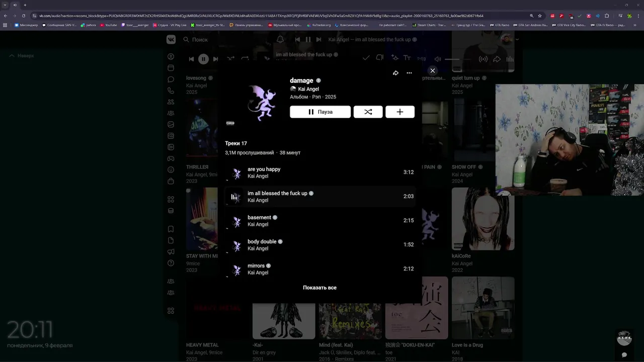644x362 pixels.
Task: Mute audio with the speaker icon
Action: click(438, 59)
